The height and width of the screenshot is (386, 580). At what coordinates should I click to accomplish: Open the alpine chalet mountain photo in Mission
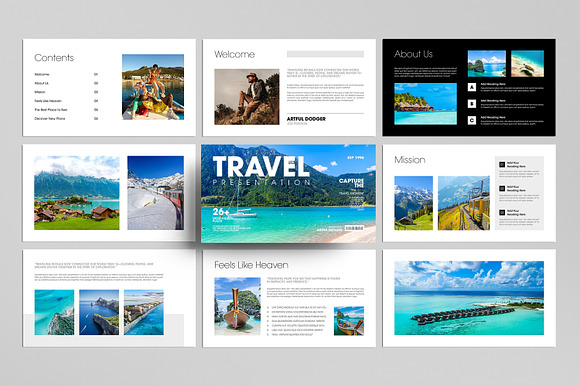414,203
